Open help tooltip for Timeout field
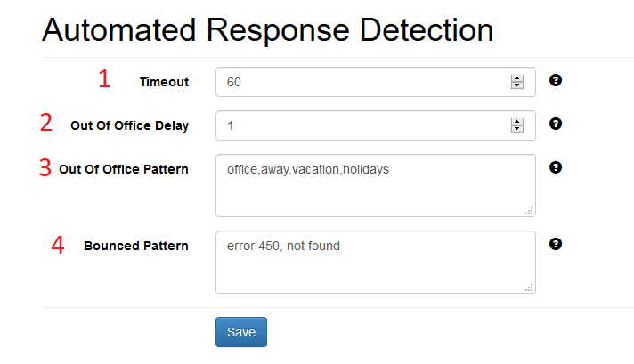 [556, 80]
